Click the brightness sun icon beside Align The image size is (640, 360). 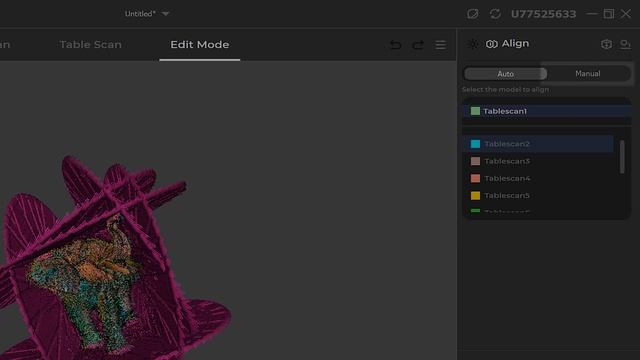(473, 44)
